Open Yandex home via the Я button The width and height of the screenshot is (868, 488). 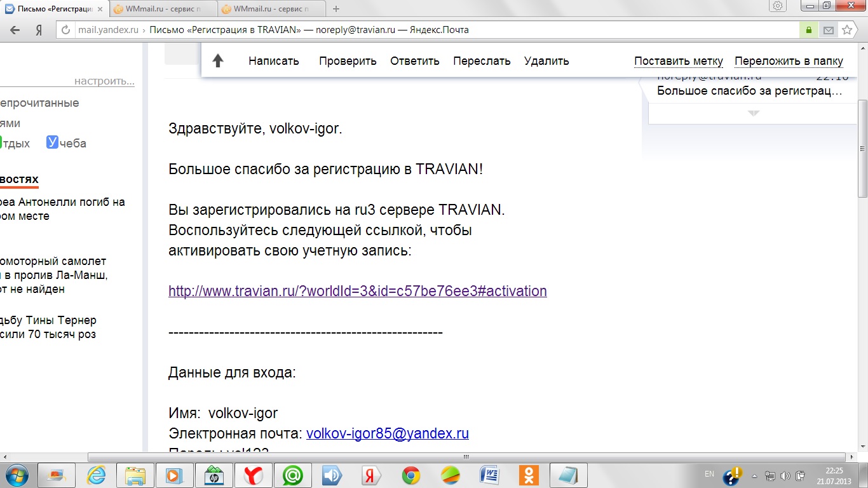coord(39,30)
